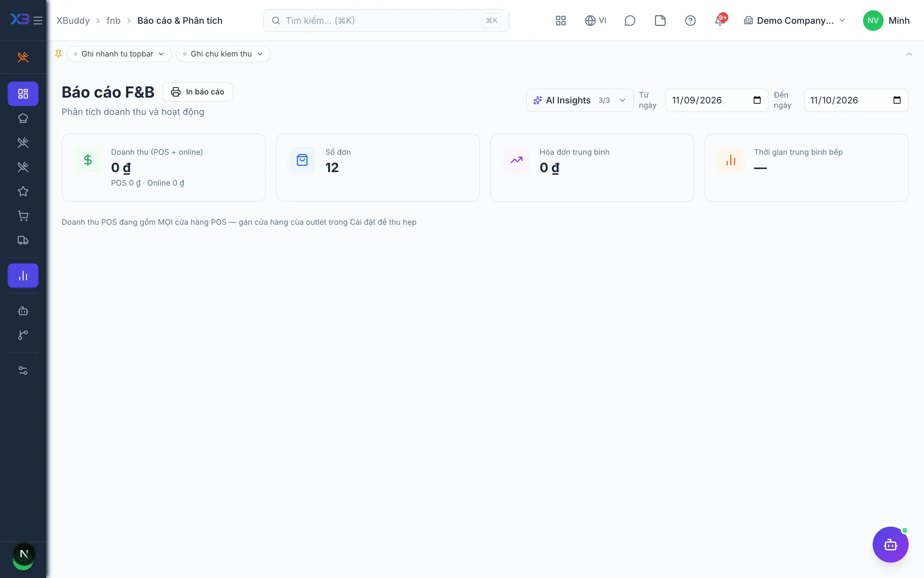924x578 pixels.
Task: Click the Số đơn card showing 12
Action: tap(378, 167)
